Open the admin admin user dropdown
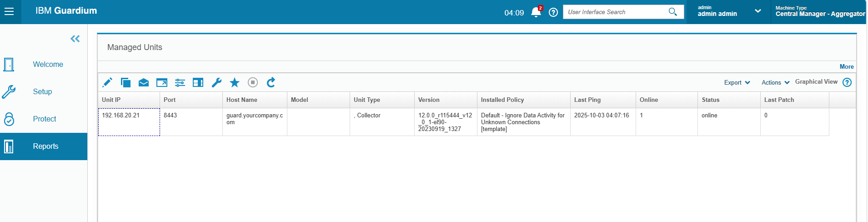Screen dimensions: 868x222 (729, 11)
